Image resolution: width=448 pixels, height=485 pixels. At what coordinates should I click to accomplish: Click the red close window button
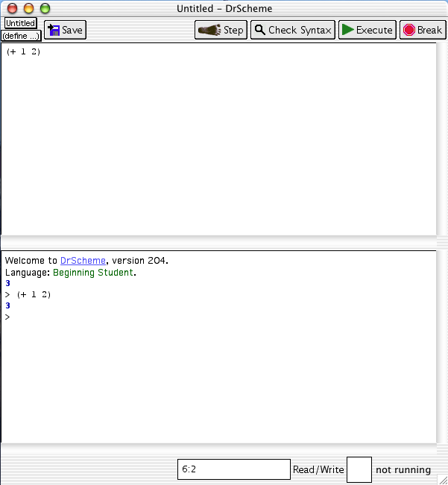pyautogui.click(x=13, y=8)
